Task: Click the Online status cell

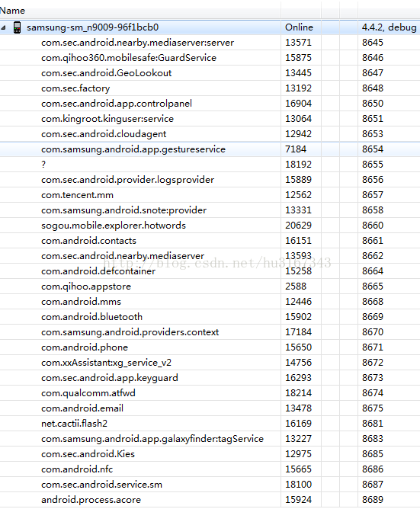Action: pos(299,27)
